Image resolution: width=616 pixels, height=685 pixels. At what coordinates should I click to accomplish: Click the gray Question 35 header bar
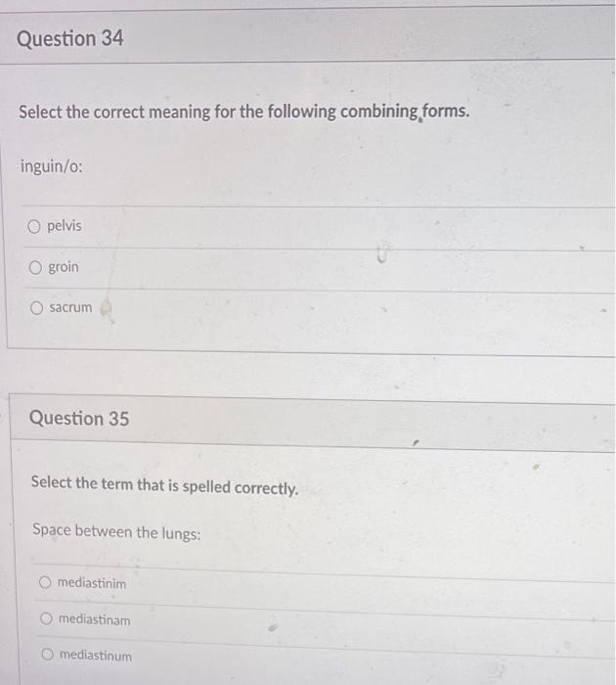pyautogui.click(x=312, y=422)
